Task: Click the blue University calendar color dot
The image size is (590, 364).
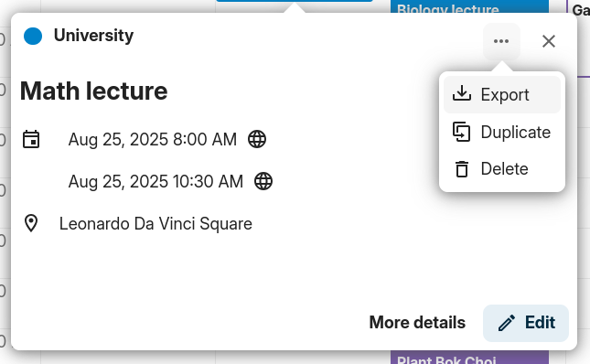Action: point(33,36)
